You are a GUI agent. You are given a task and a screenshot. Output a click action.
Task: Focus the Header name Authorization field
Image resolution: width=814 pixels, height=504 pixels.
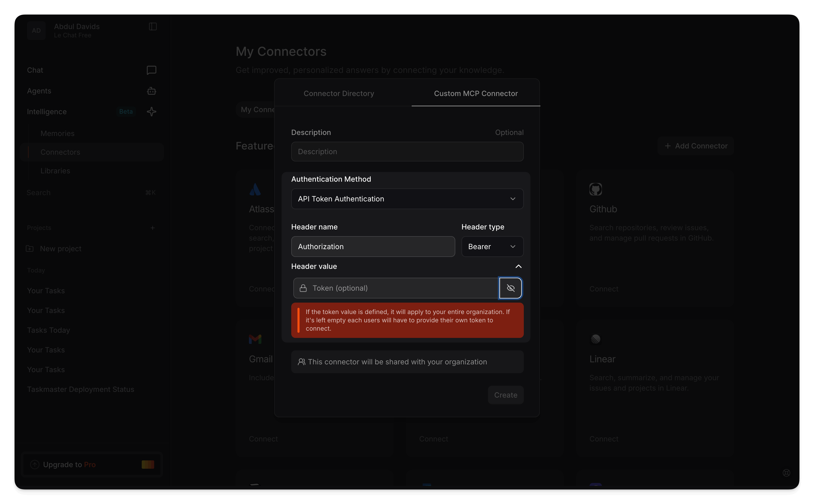(373, 247)
